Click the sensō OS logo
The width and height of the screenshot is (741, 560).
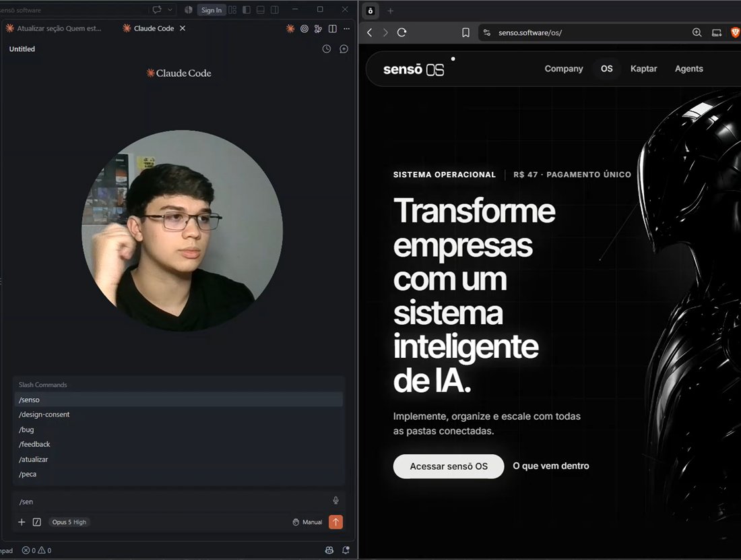414,69
